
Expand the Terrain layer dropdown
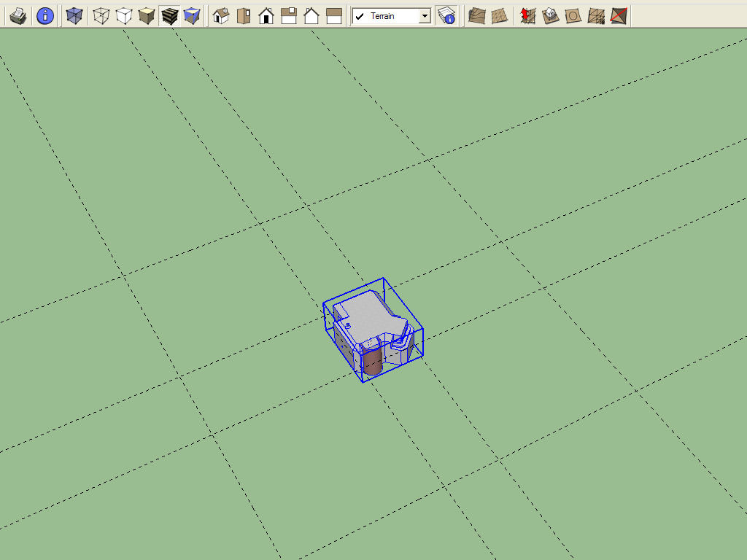pos(425,16)
